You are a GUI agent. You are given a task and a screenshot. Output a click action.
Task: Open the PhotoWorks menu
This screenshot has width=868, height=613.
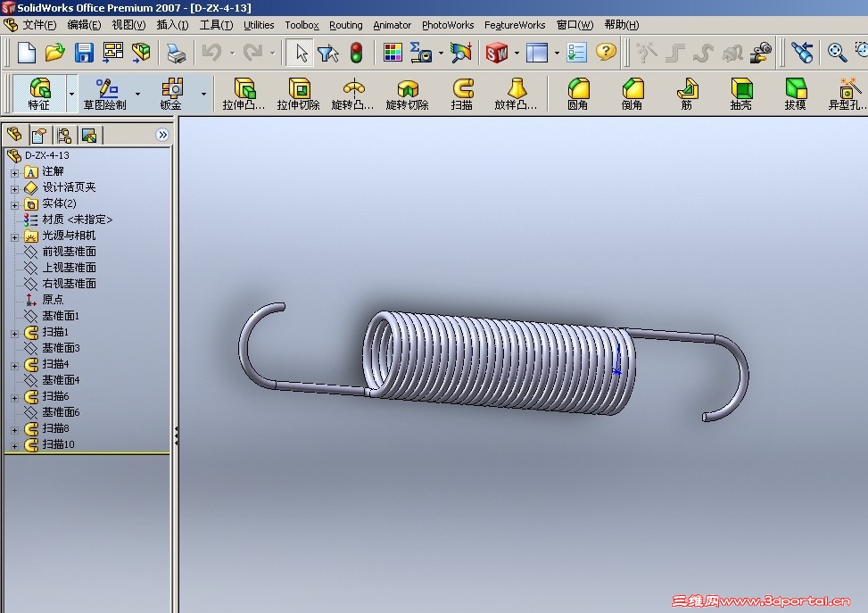448,25
